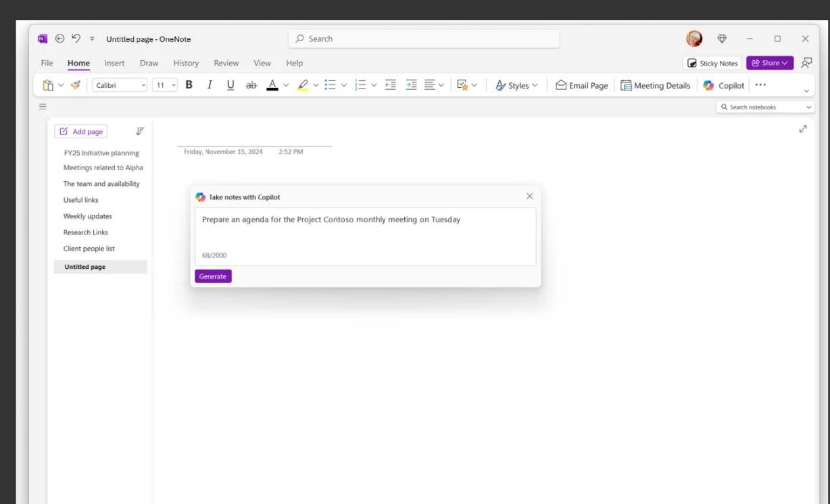
Task: Click the Generate button
Action: [x=213, y=276]
